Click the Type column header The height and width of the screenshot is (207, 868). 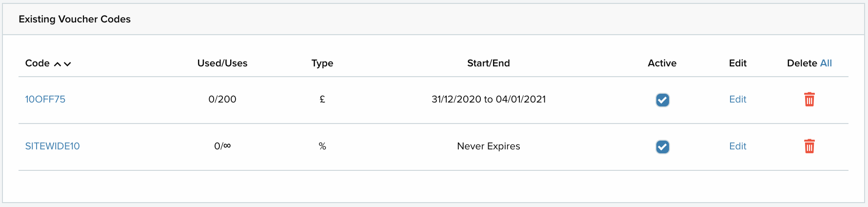click(322, 63)
